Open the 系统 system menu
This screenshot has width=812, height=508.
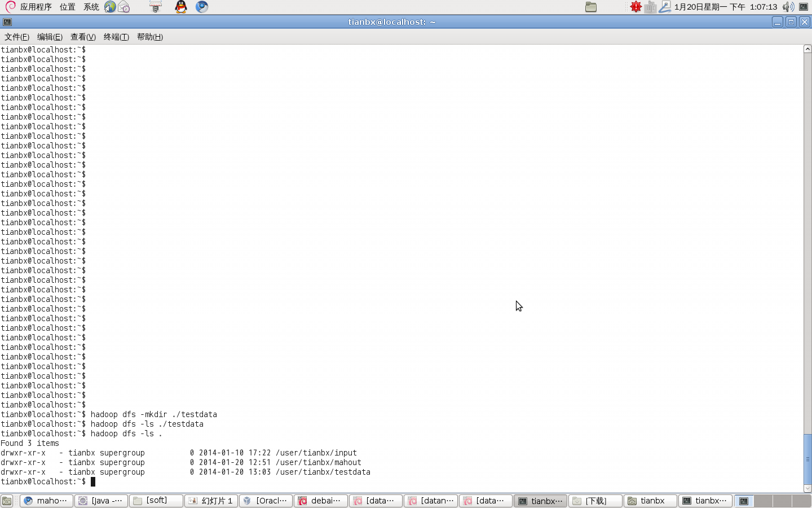point(91,7)
